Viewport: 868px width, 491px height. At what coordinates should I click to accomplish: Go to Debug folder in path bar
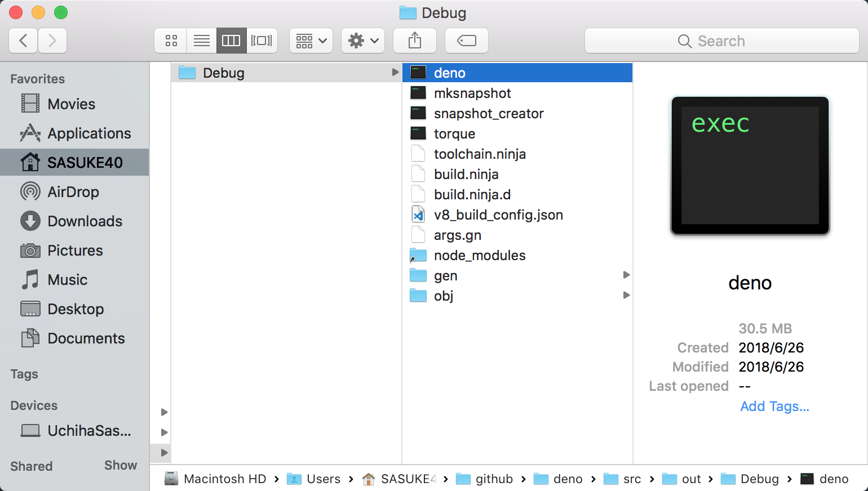point(750,479)
